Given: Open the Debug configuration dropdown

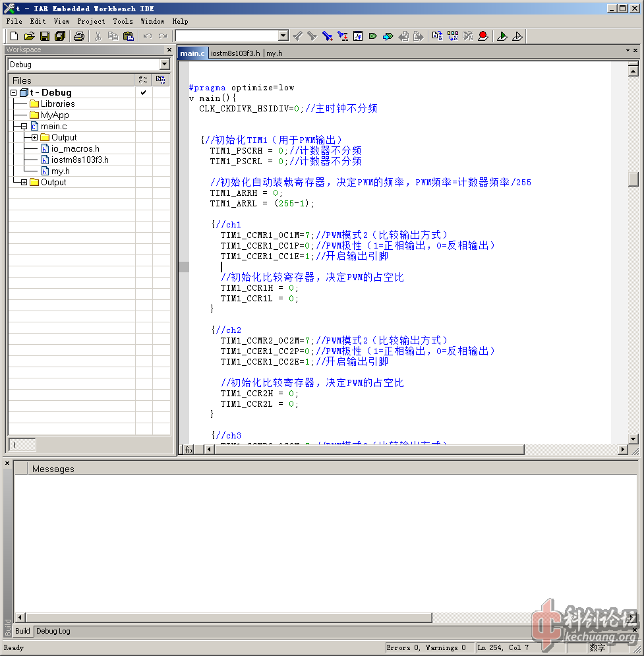Looking at the screenshot, I should [x=164, y=65].
